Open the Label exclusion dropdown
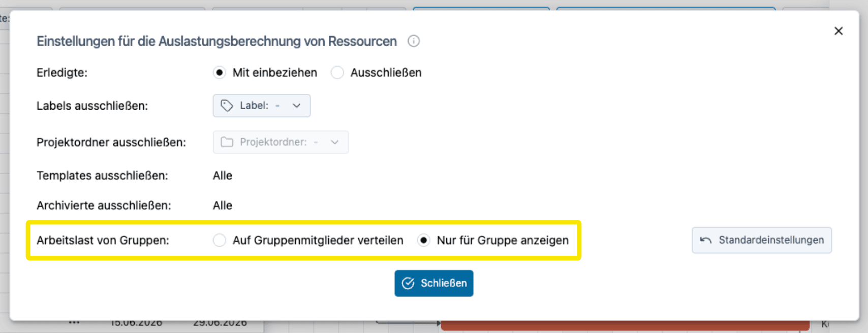The width and height of the screenshot is (868, 333). (x=262, y=106)
